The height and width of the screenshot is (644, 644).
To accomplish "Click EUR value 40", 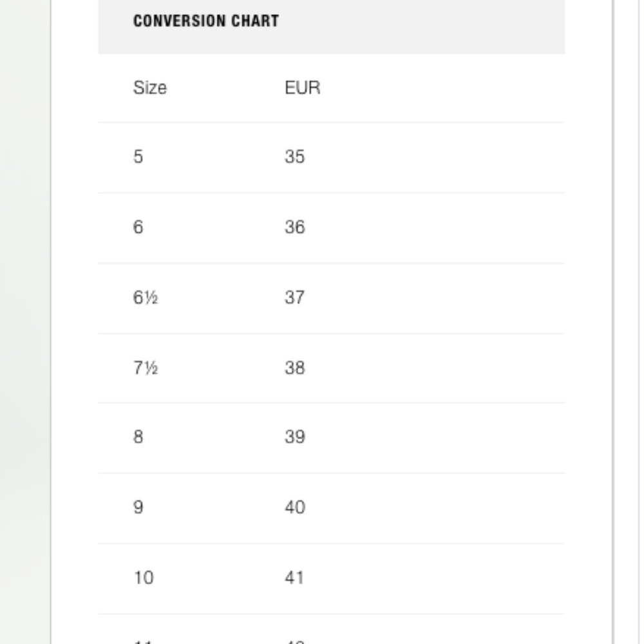I will [x=294, y=507].
